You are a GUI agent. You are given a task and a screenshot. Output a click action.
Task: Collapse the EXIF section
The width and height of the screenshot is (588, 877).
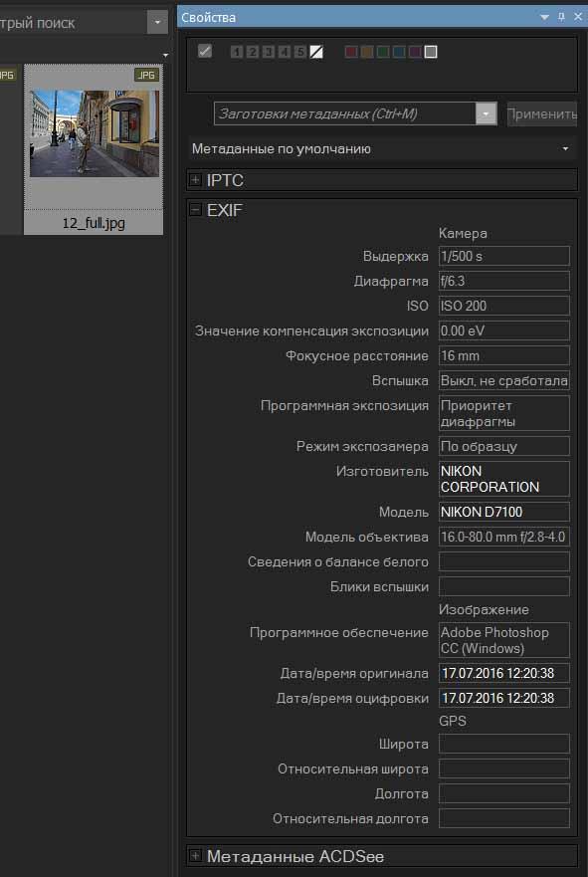coord(195,210)
